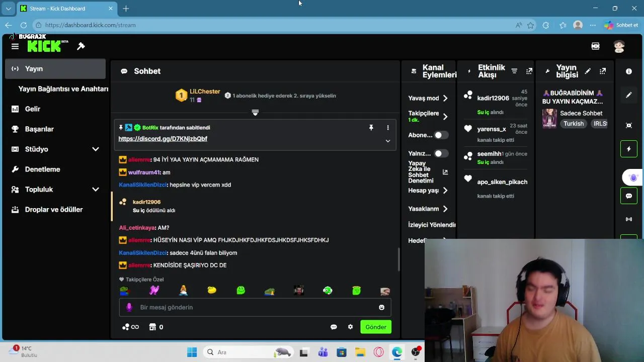Open the layout icon left of profile avatar
Viewport: 644px width, 362px height.
[x=595, y=46]
